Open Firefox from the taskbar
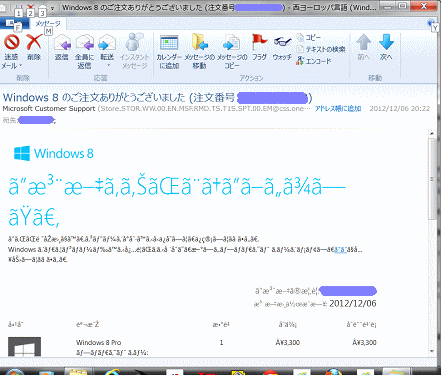Screen dimensions: 441x376 333,372
